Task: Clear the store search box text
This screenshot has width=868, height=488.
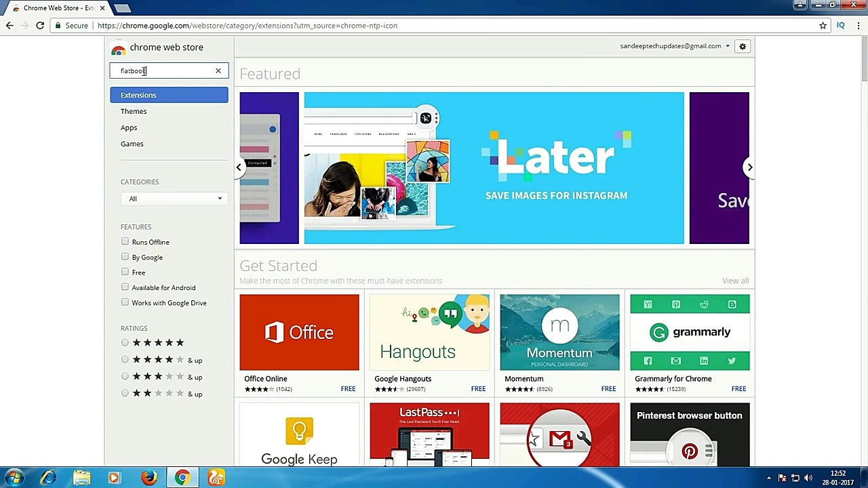Action: pos(218,70)
